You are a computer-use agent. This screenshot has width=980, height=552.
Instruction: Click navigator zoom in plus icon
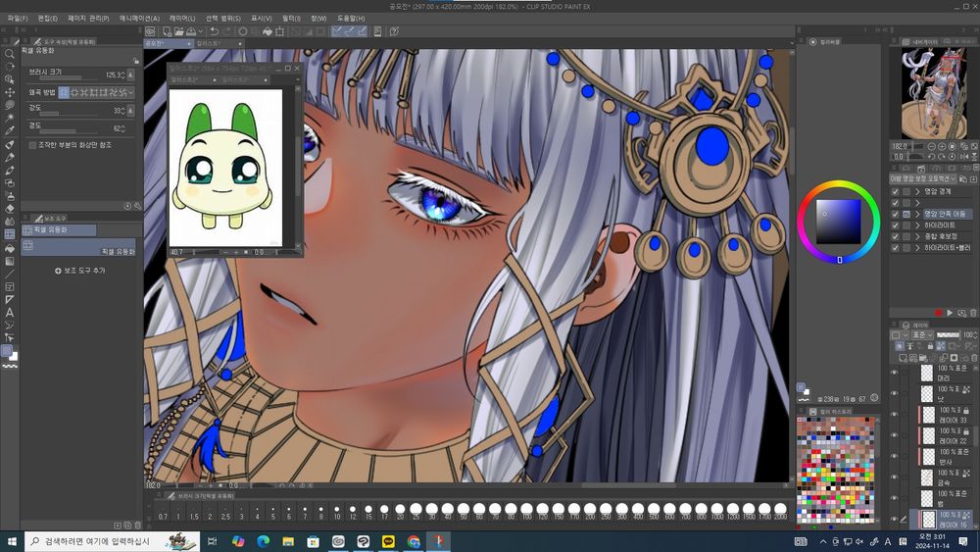coord(942,146)
